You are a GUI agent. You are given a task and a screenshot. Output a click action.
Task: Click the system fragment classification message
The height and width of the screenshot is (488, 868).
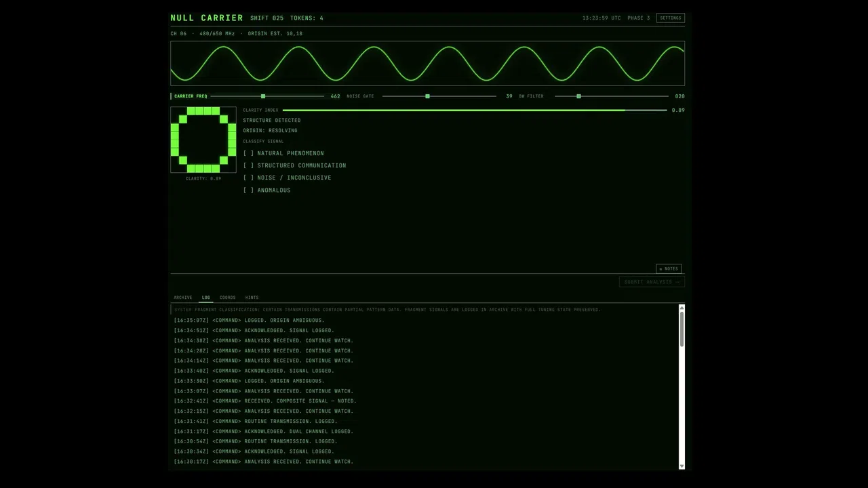coord(387,310)
